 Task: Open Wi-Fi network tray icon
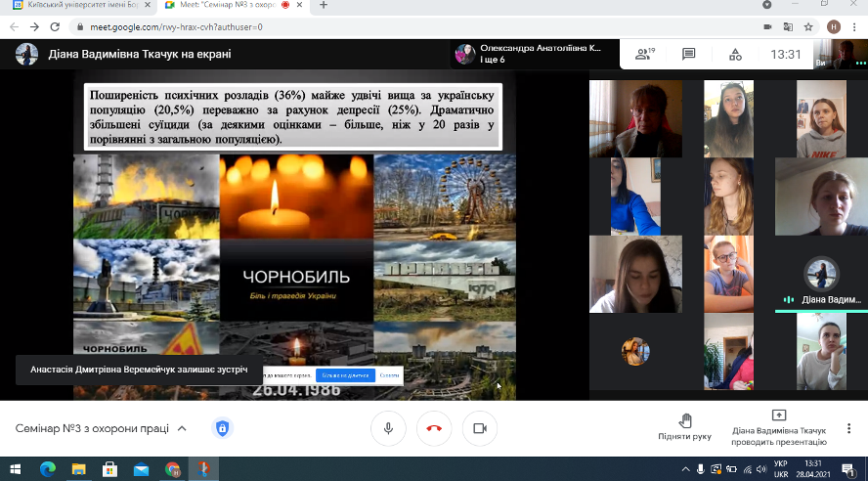[748, 469]
